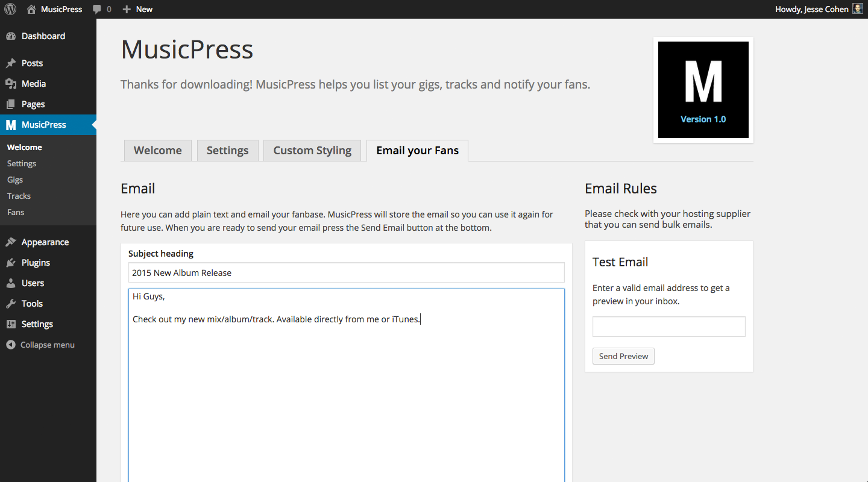Image resolution: width=868 pixels, height=482 pixels.
Task: Click the comment count '0'
Action: [109, 9]
